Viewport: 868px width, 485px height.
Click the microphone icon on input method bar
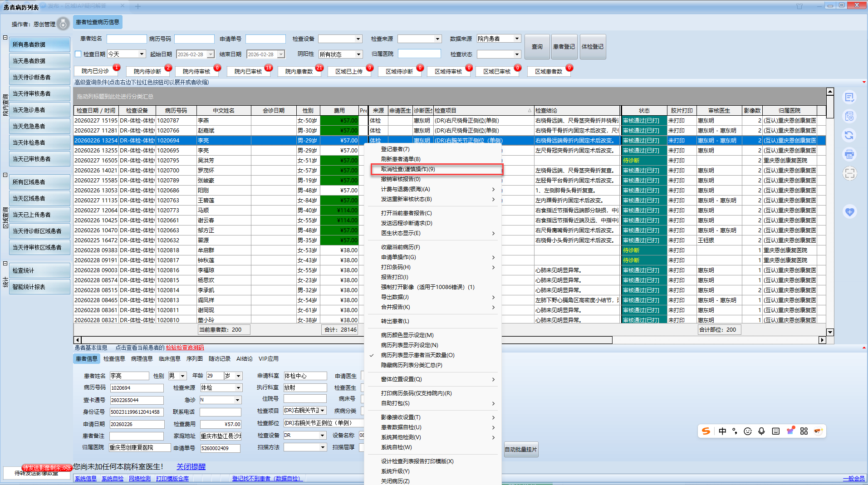tap(761, 431)
